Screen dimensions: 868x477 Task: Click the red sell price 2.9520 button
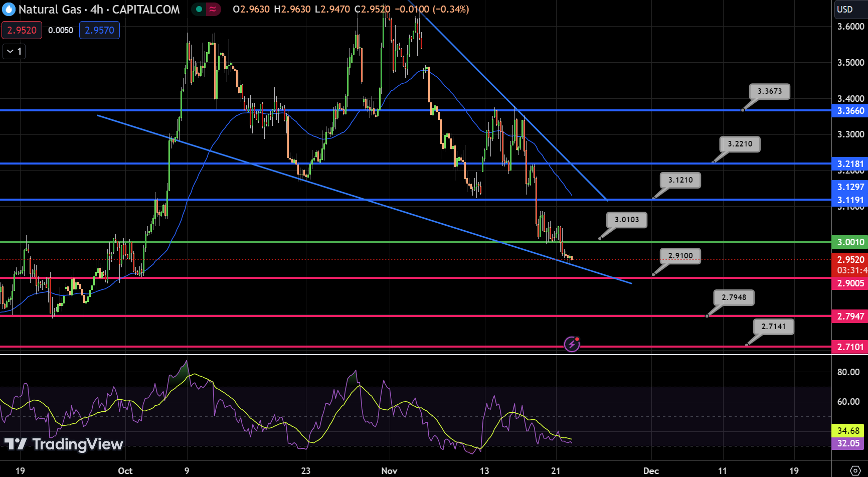tap(22, 30)
